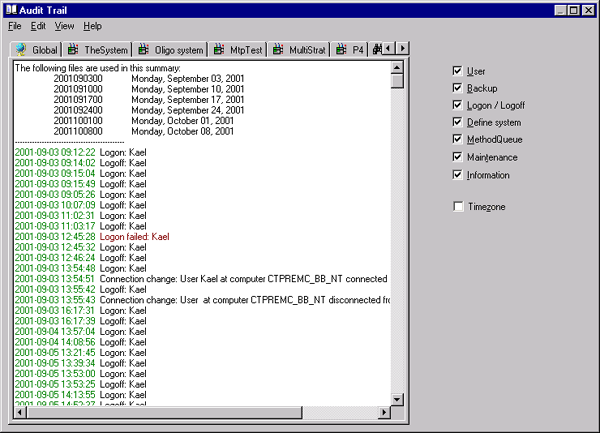Viewport: 600px width, 433px height.
Task: Click the horizontal scrollbar right arrow
Action: click(384, 413)
